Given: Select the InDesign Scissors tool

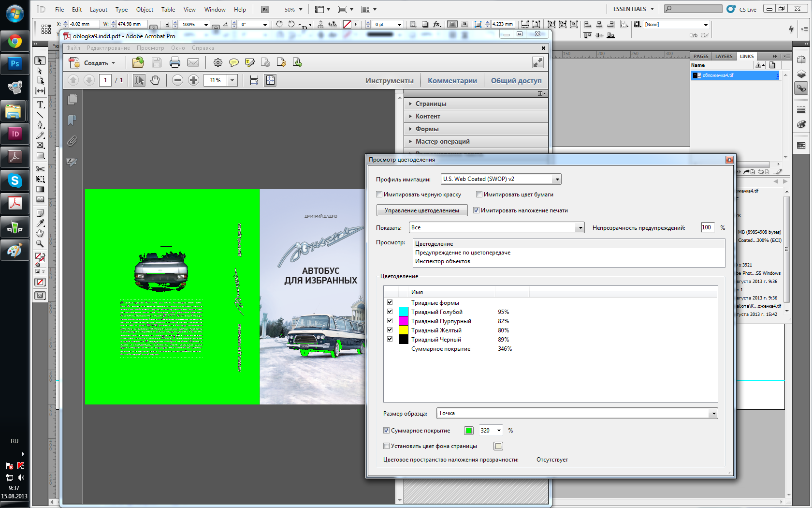Looking at the screenshot, I should (40, 169).
